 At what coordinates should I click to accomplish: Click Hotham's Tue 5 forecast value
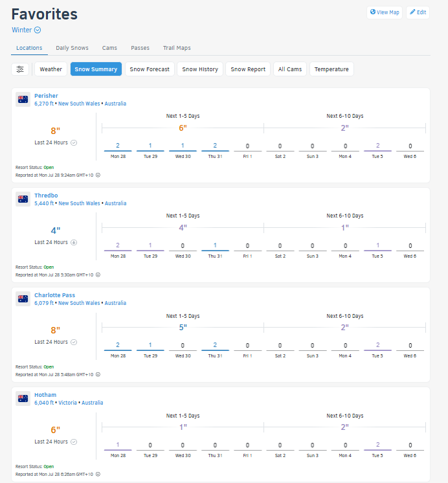click(x=377, y=445)
